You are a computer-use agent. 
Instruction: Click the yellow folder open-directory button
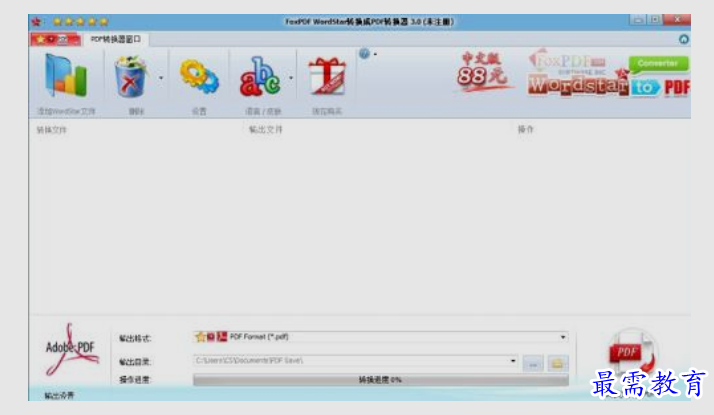[x=557, y=363]
